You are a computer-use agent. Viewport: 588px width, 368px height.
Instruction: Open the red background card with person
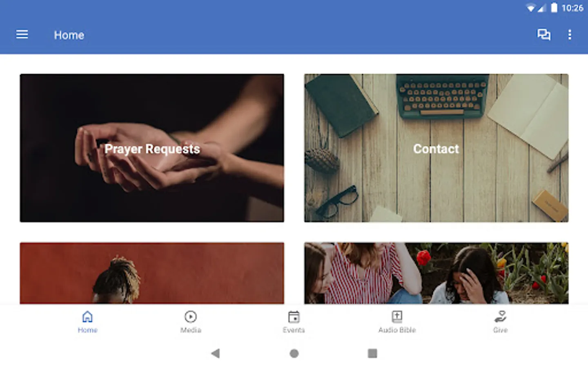coord(152,273)
